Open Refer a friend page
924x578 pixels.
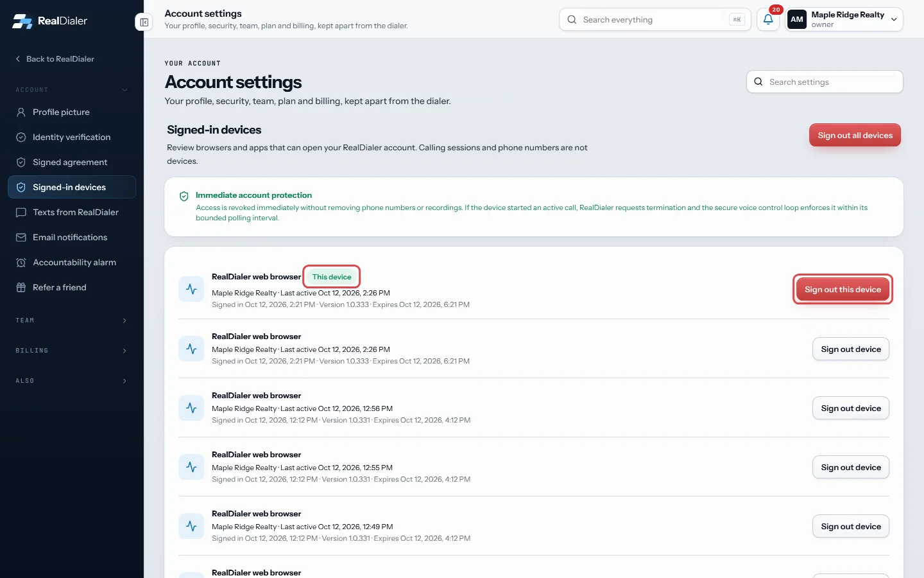[x=72, y=287]
